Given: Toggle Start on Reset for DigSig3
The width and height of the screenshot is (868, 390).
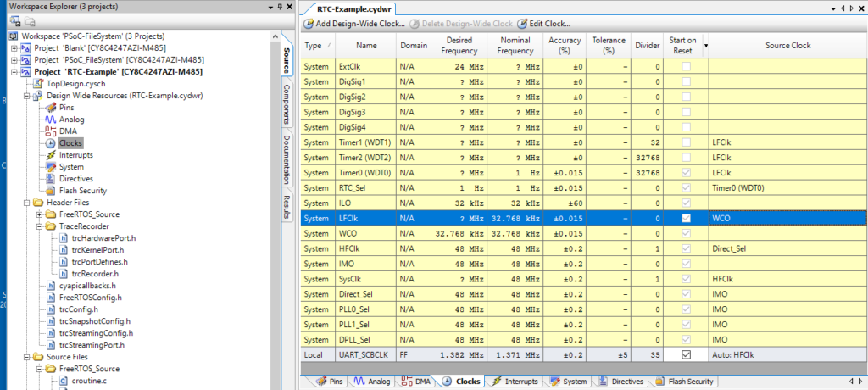Looking at the screenshot, I should pos(686,112).
